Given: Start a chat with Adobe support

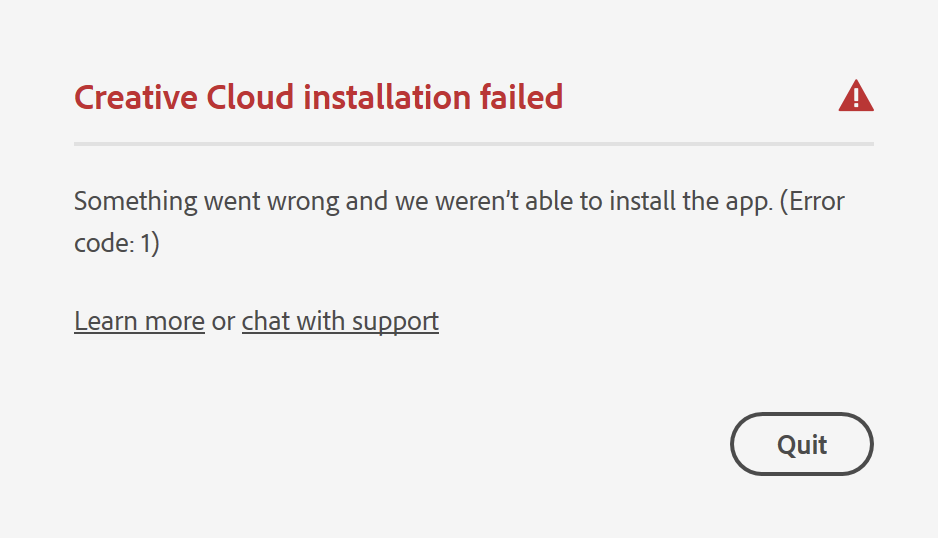Looking at the screenshot, I should coord(340,321).
